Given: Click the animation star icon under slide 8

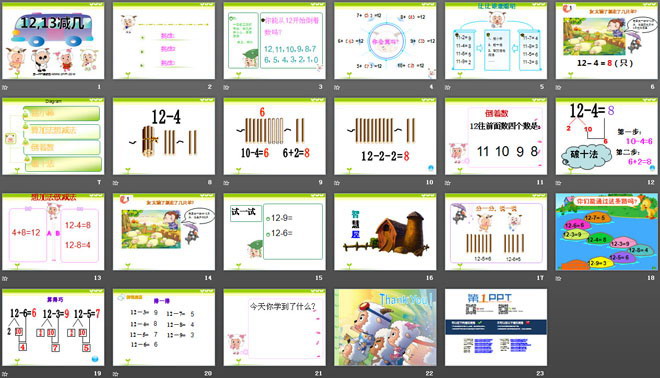Looking at the screenshot, I should tap(116, 183).
